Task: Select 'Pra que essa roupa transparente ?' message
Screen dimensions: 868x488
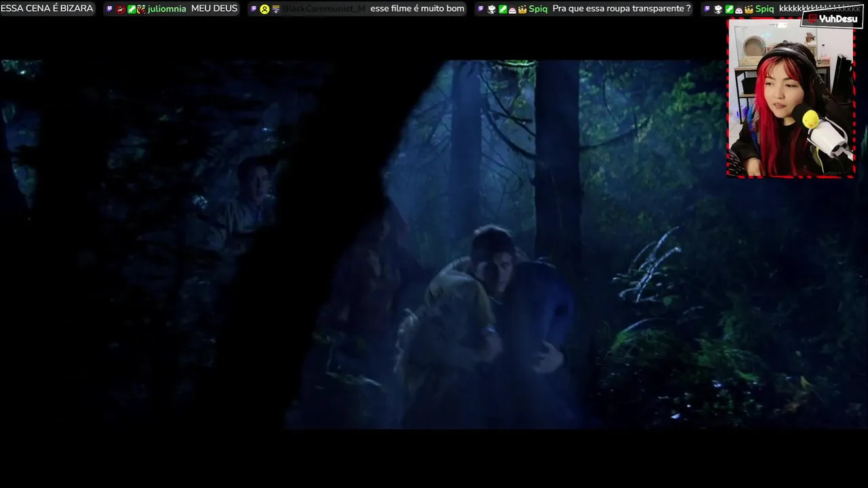Action: tap(622, 9)
